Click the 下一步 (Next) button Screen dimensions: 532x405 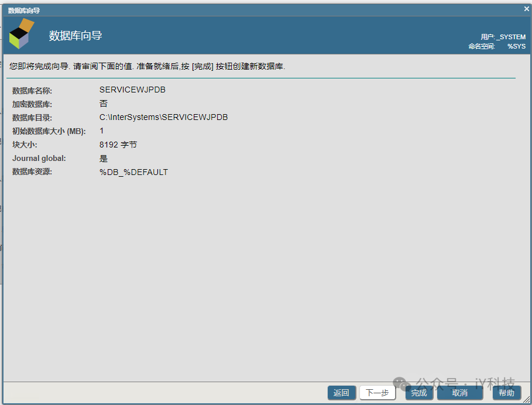378,393
